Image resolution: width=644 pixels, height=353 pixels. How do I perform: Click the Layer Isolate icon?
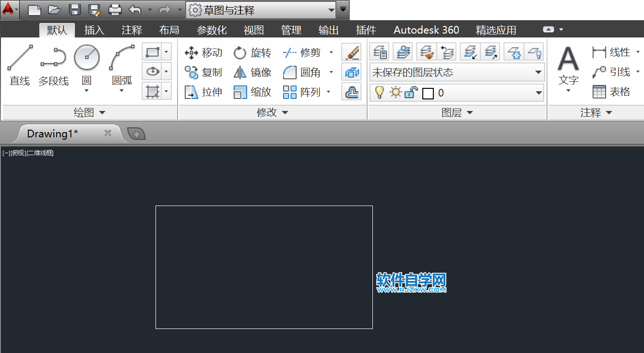[470, 51]
